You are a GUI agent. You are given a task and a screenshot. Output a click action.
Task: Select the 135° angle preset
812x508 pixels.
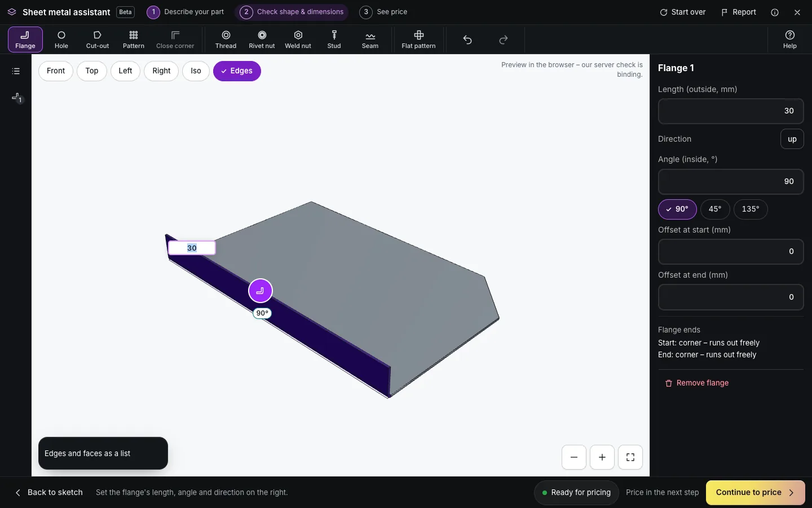751,209
